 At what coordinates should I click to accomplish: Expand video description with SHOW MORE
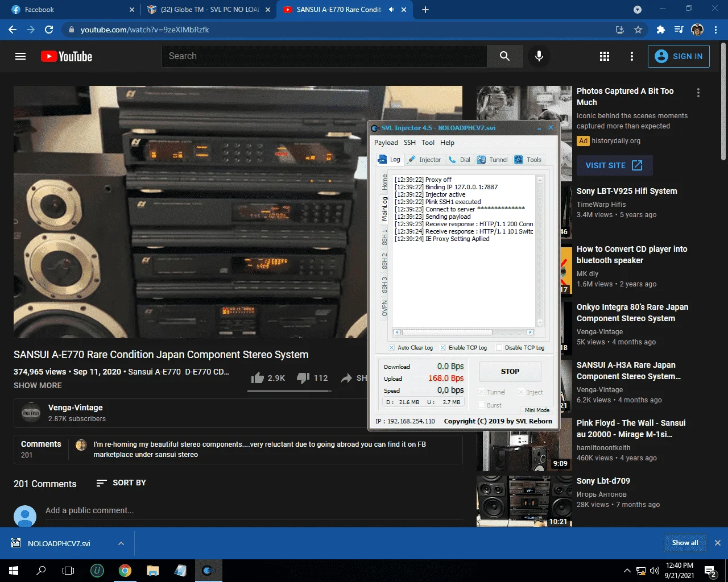[x=38, y=385]
